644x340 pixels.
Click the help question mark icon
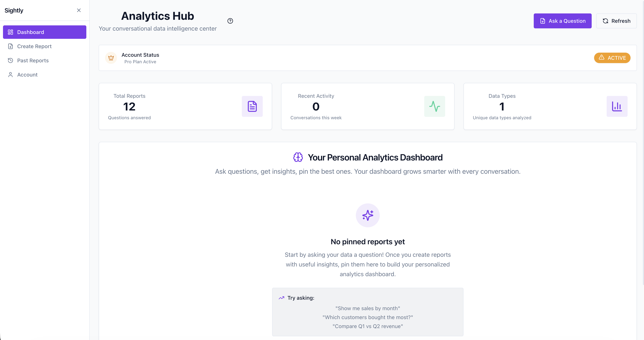coord(230,21)
